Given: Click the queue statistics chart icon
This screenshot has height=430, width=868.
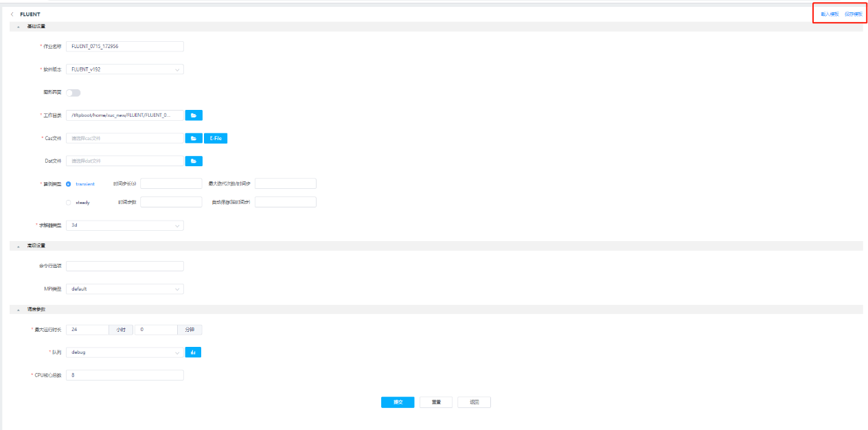Looking at the screenshot, I should coord(193,352).
